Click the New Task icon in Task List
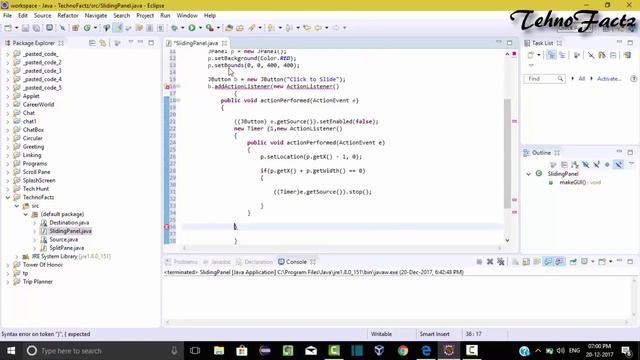 (531, 55)
